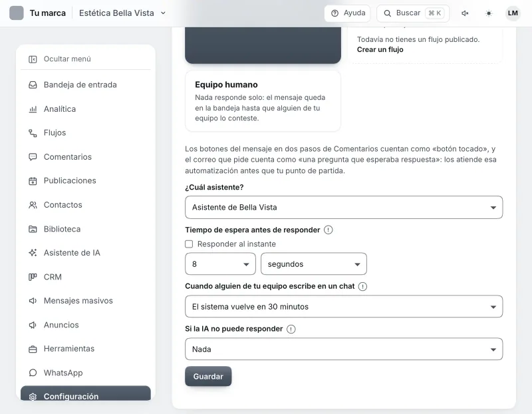
Task: Enable Responder al instante checkbox
Action: tap(189, 244)
